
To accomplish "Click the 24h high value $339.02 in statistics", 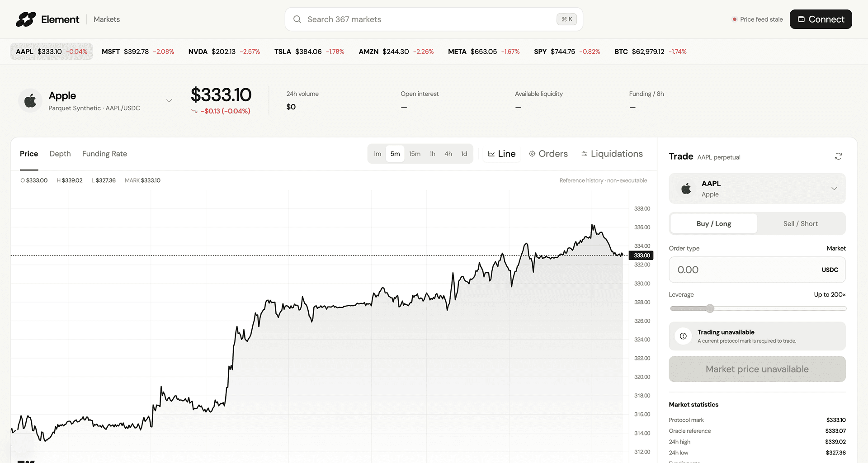I will point(835,442).
